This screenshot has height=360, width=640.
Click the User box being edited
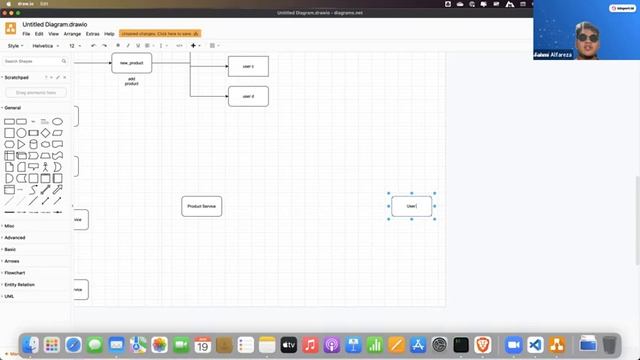click(411, 206)
